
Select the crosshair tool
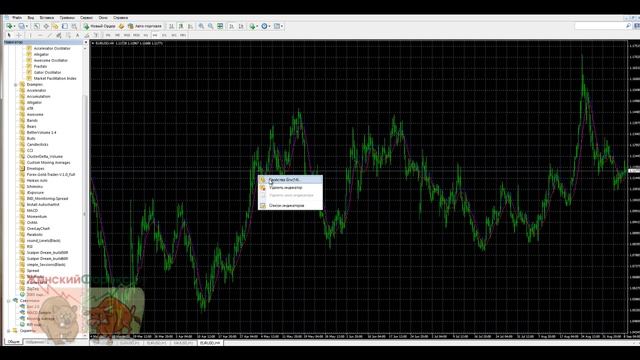pyautogui.click(x=18, y=36)
